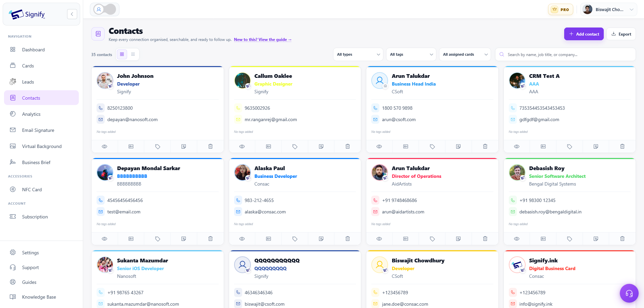Export the contacts list

pos(621,34)
